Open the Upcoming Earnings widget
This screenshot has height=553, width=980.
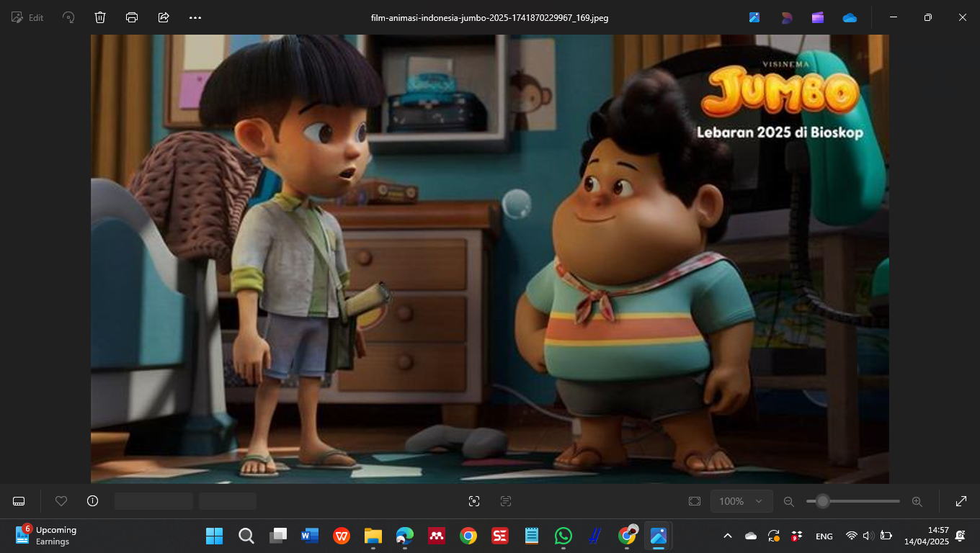point(46,536)
